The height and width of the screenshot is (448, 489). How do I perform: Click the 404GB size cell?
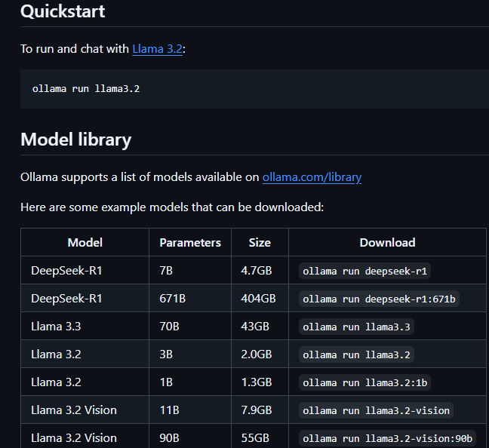[258, 299]
